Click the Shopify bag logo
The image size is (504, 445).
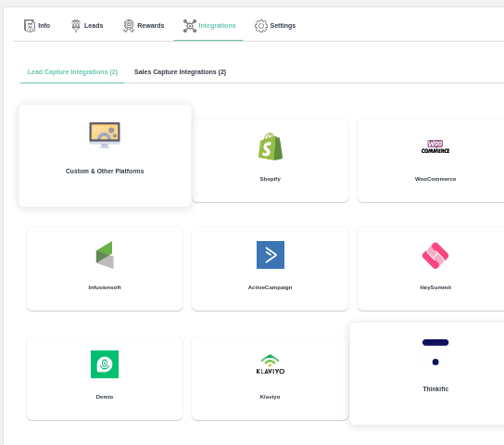coord(271,146)
